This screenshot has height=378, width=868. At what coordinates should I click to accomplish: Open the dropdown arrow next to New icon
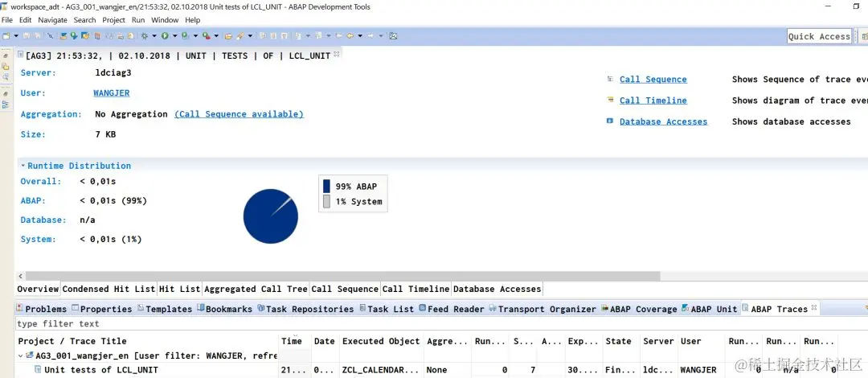click(x=16, y=36)
